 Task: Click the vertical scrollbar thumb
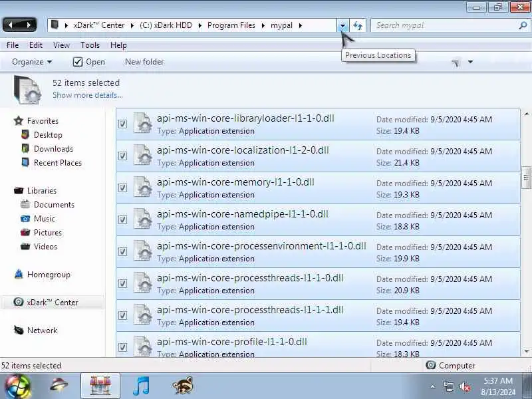[526, 178]
